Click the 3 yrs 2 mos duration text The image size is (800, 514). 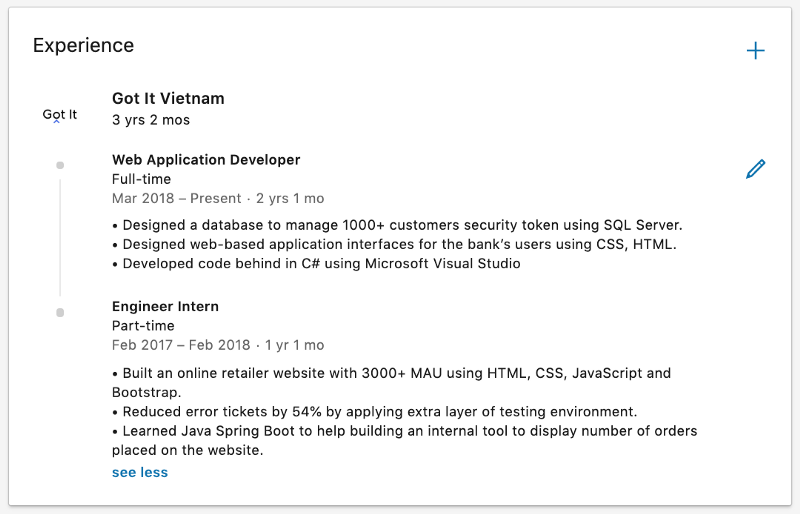pos(151,120)
